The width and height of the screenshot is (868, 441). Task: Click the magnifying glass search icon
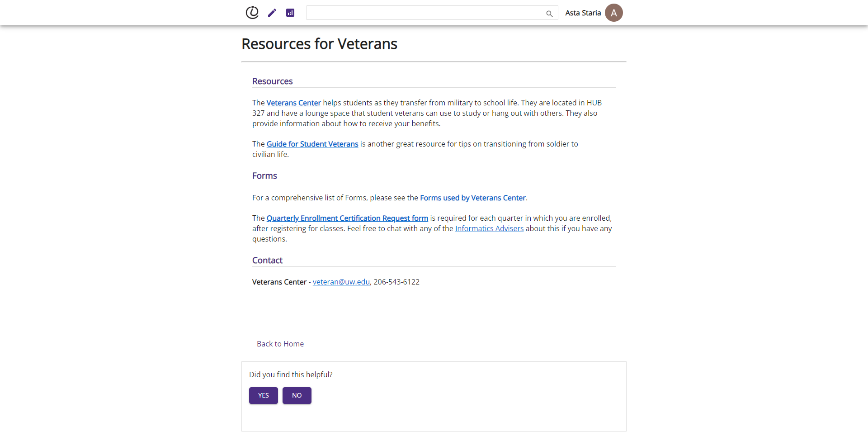(549, 14)
